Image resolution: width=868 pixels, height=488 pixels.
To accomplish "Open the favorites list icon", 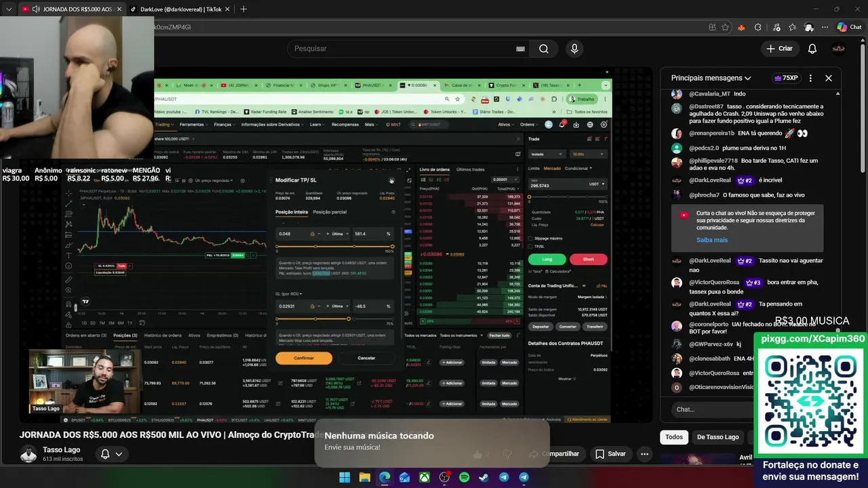I will (793, 27).
